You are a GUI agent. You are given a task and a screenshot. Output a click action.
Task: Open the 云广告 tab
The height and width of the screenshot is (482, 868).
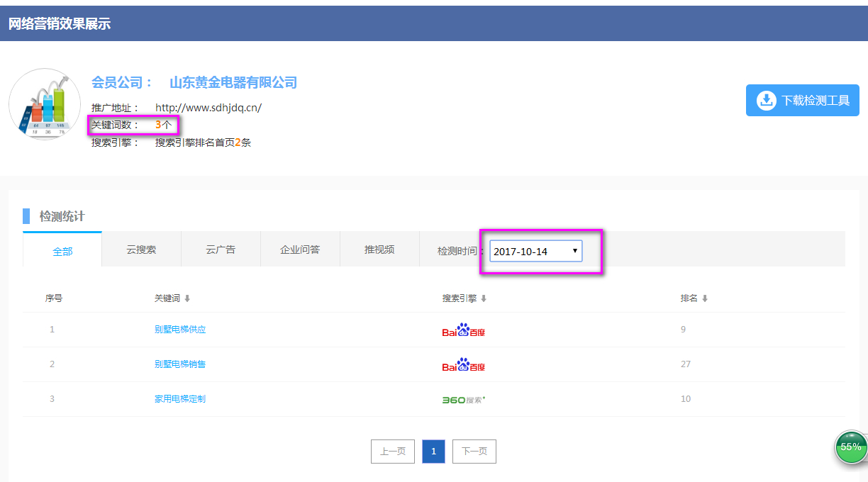[x=221, y=250]
